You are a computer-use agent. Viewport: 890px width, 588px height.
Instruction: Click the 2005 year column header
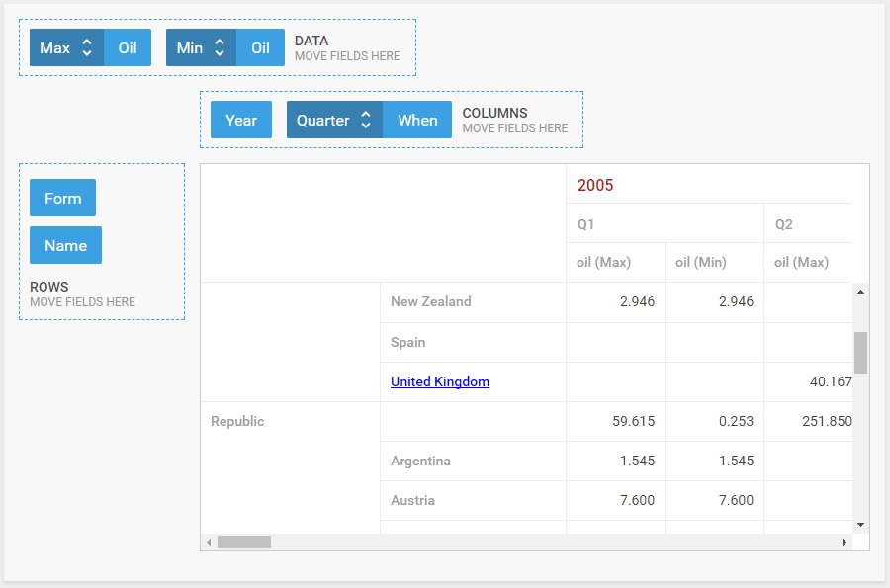[595, 185]
